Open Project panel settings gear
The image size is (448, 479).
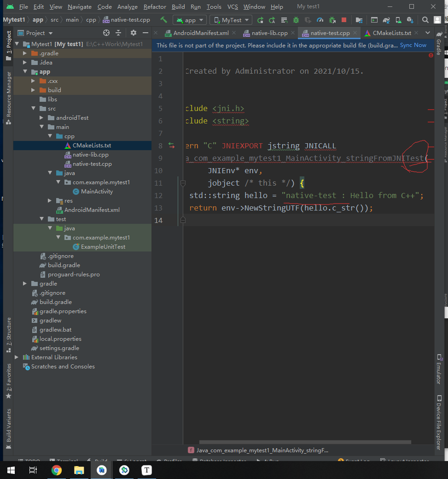click(x=134, y=33)
